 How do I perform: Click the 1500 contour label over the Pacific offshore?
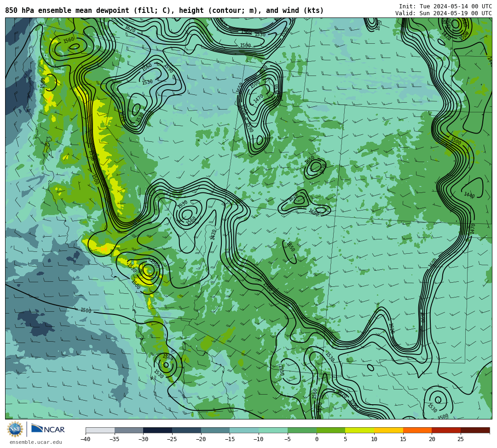pos(86,310)
